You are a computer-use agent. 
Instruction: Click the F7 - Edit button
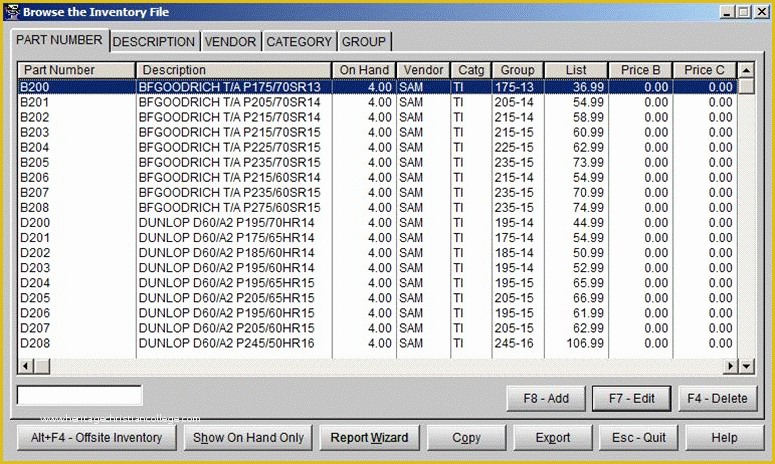coord(632,398)
